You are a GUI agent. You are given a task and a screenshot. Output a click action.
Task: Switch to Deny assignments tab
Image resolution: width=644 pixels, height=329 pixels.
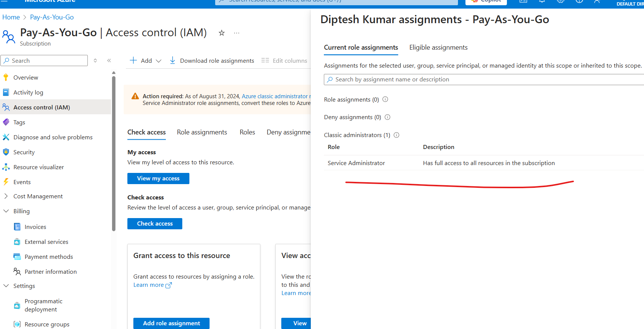pos(288,132)
